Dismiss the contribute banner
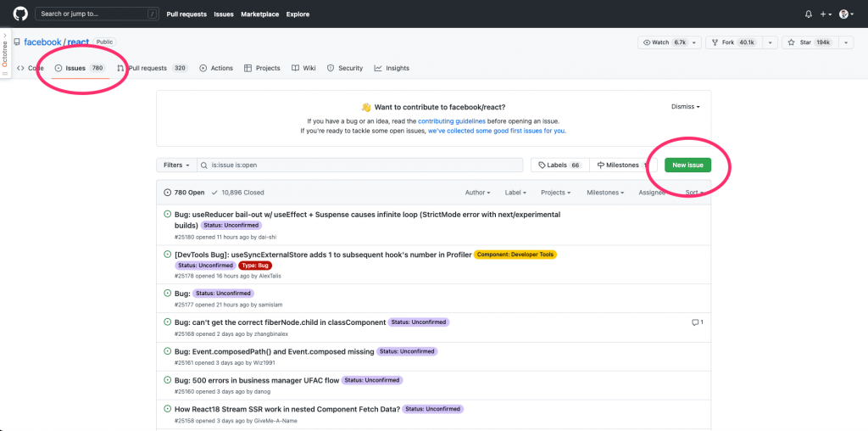The image size is (868, 431). (x=685, y=106)
